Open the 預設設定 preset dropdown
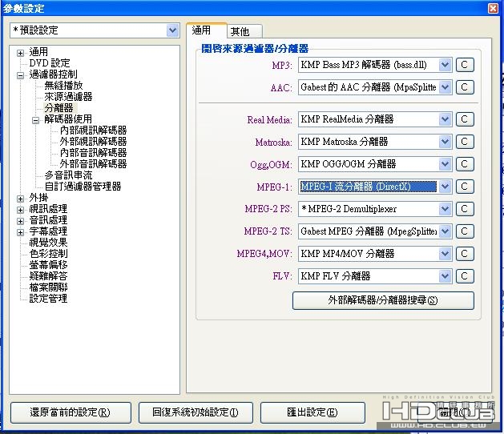 pyautogui.click(x=172, y=30)
